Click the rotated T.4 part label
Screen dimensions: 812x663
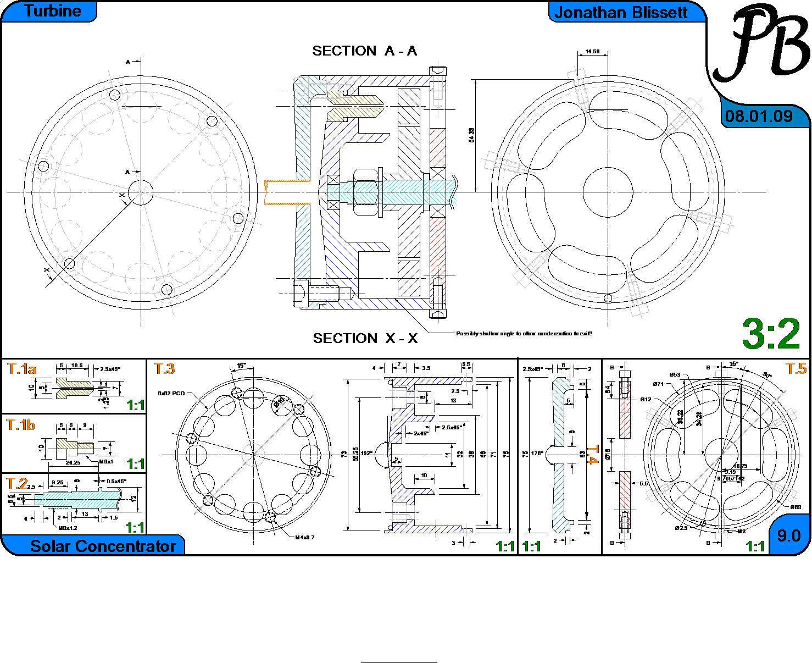[x=592, y=455]
